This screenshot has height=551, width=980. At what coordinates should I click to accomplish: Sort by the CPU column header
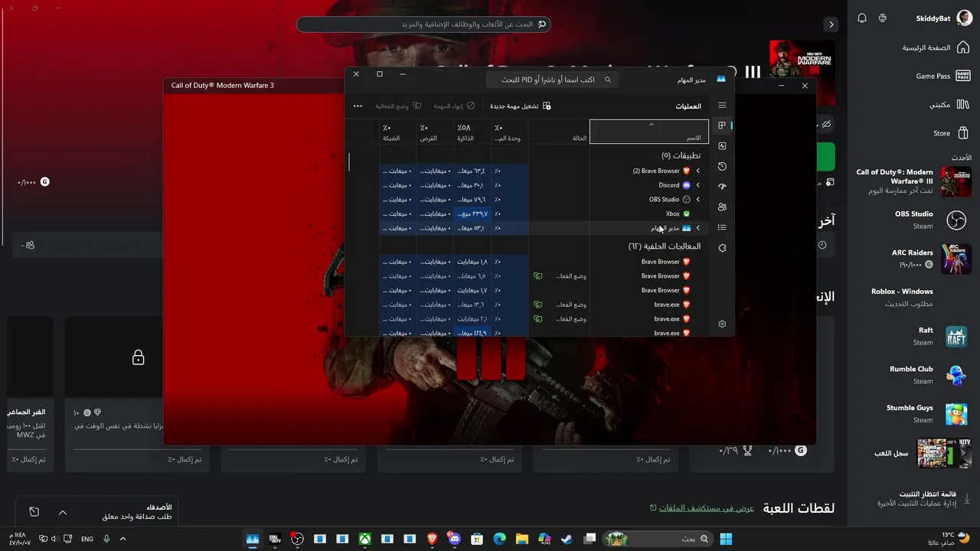tap(508, 132)
